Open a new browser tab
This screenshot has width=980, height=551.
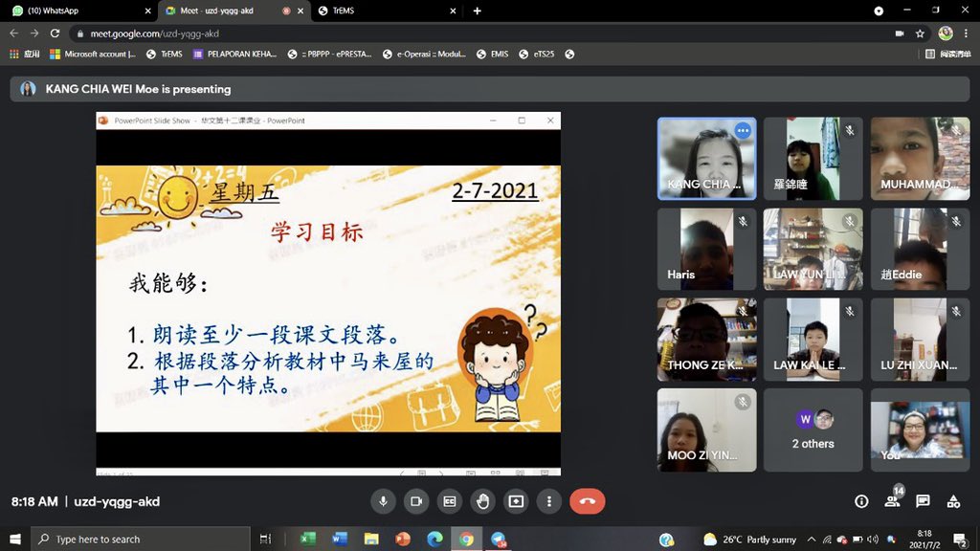pos(477,11)
